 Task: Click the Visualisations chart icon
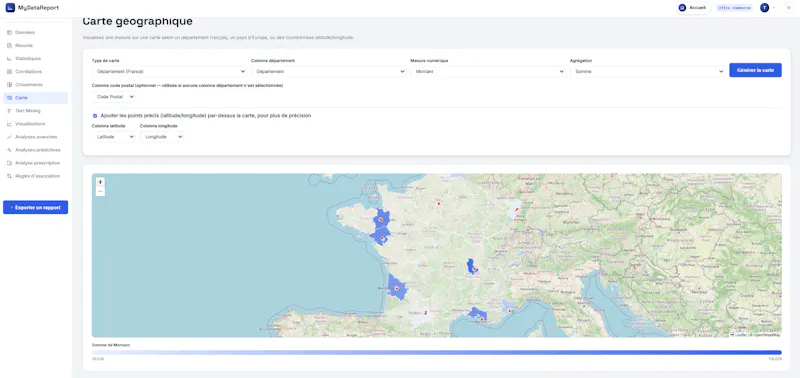tap(9, 124)
